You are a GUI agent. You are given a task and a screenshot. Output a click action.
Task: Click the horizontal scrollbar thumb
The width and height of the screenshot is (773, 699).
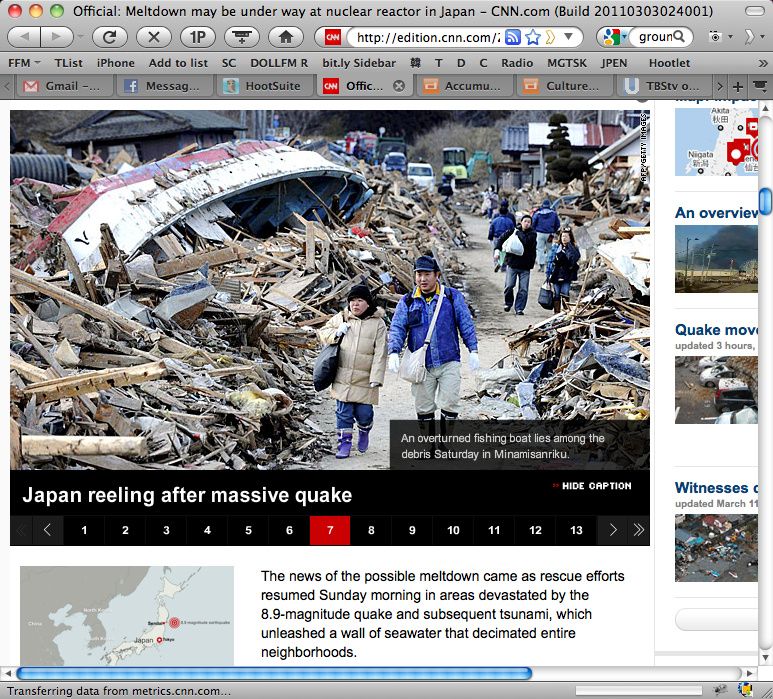[x=273, y=673]
